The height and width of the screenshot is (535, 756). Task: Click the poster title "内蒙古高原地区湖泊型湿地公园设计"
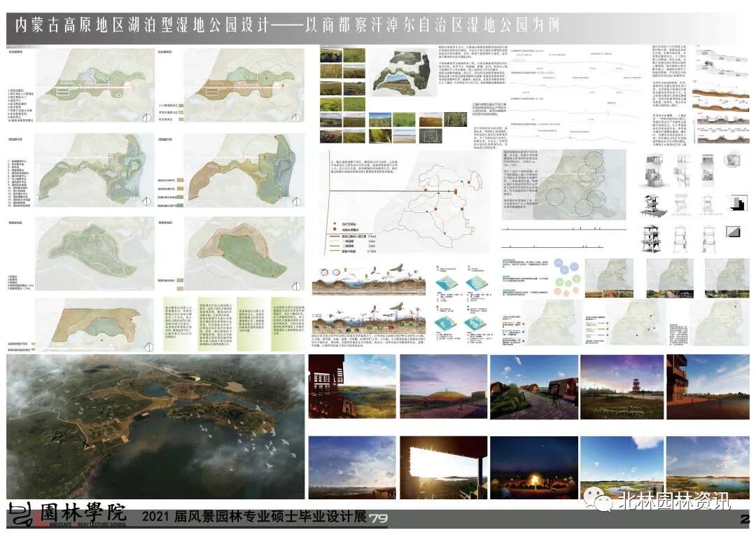tap(141, 25)
